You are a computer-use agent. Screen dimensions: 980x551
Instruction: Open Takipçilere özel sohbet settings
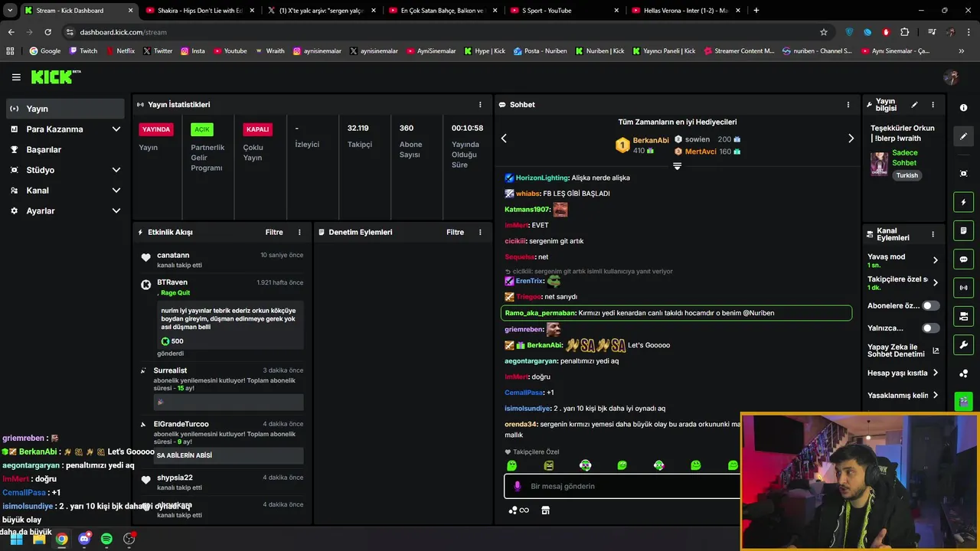click(903, 283)
